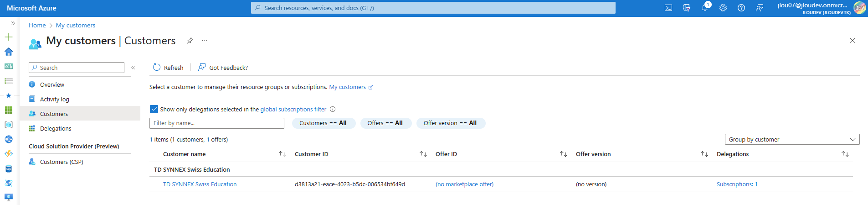Select Overview in resource menu

(80, 84)
